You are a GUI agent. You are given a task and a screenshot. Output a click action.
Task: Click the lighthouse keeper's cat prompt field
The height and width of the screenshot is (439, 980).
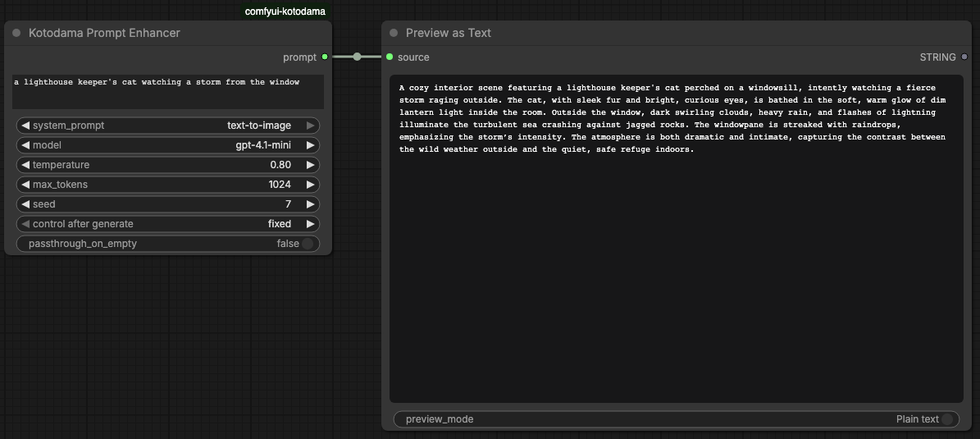[x=168, y=92]
